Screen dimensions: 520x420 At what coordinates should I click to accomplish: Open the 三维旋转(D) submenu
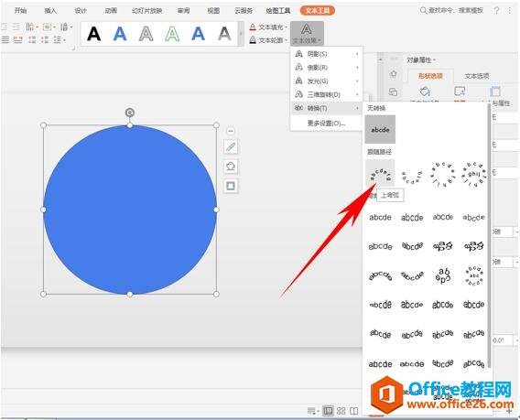point(326,94)
